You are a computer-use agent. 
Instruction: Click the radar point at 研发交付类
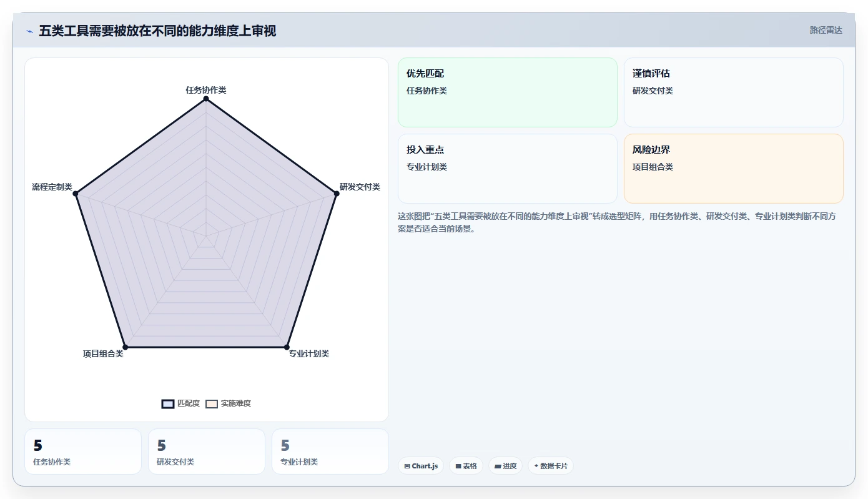(337, 194)
